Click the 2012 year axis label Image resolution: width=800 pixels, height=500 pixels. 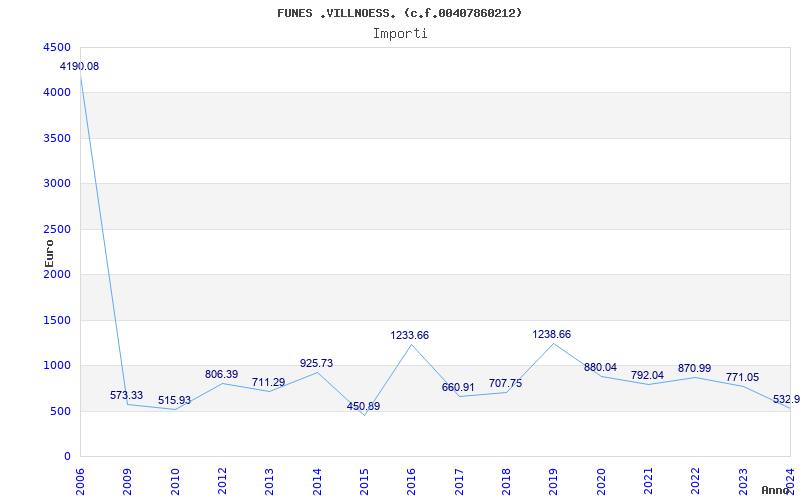click(x=222, y=480)
